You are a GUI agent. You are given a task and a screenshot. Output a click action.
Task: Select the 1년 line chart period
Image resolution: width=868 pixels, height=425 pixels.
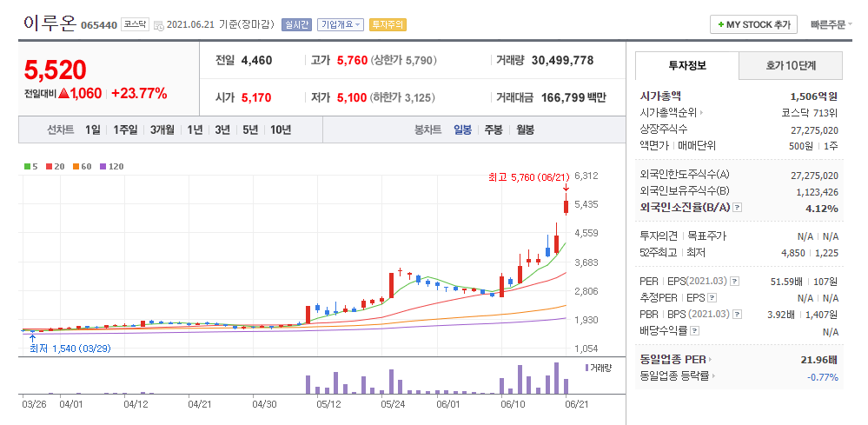pyautogui.click(x=195, y=130)
